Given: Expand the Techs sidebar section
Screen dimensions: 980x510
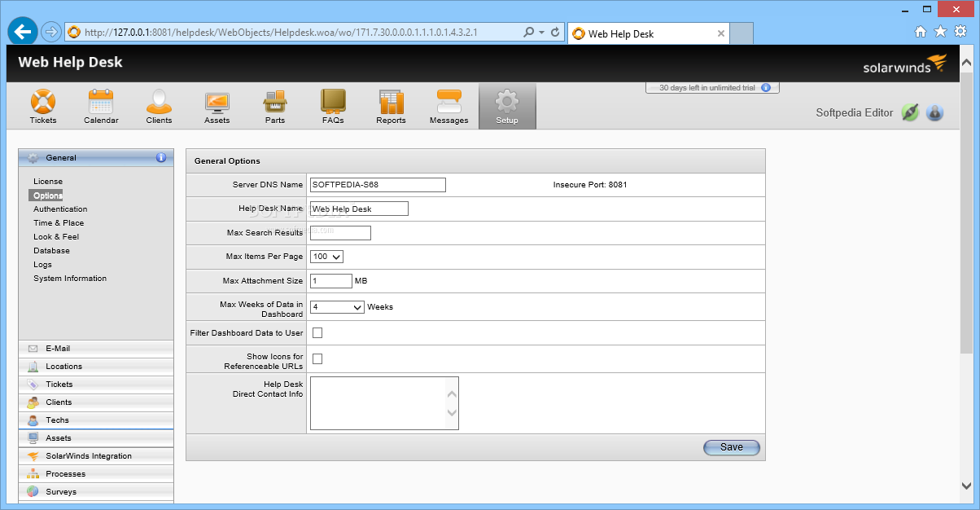Looking at the screenshot, I should [x=96, y=420].
